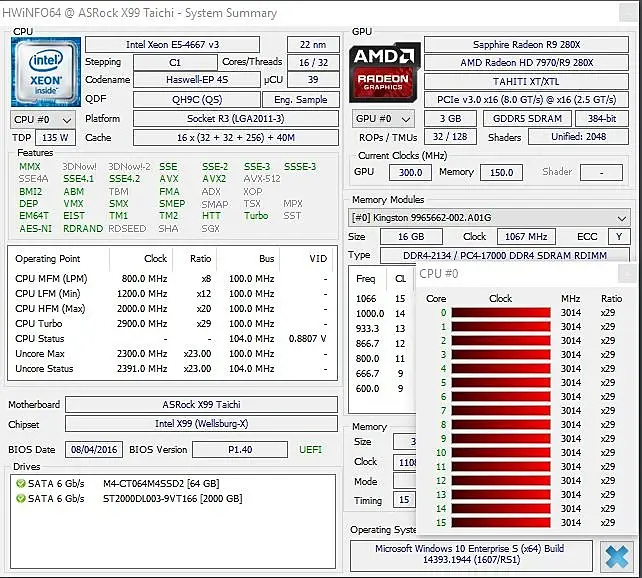Click the Intel Xeon E5-4667 v3 name field
Screen dimensions: 642x578
172,44
